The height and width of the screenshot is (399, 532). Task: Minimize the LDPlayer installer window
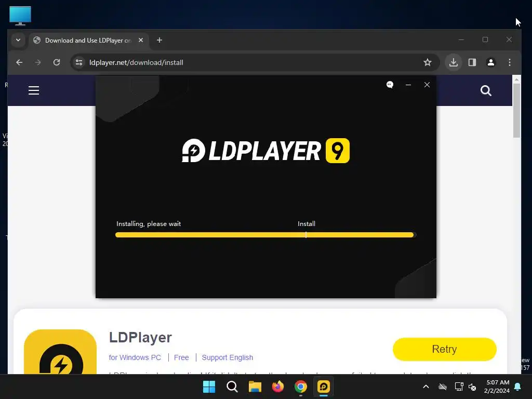(x=408, y=85)
